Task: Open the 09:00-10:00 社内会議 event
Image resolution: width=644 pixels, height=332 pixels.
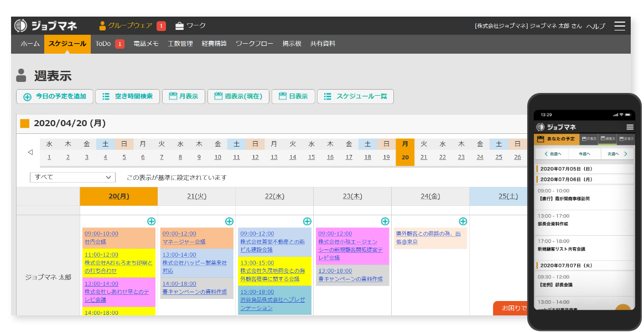Action: point(119,238)
